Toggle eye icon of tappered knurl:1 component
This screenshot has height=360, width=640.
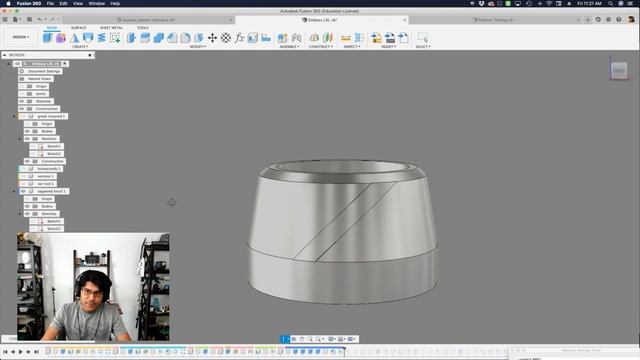point(23,191)
